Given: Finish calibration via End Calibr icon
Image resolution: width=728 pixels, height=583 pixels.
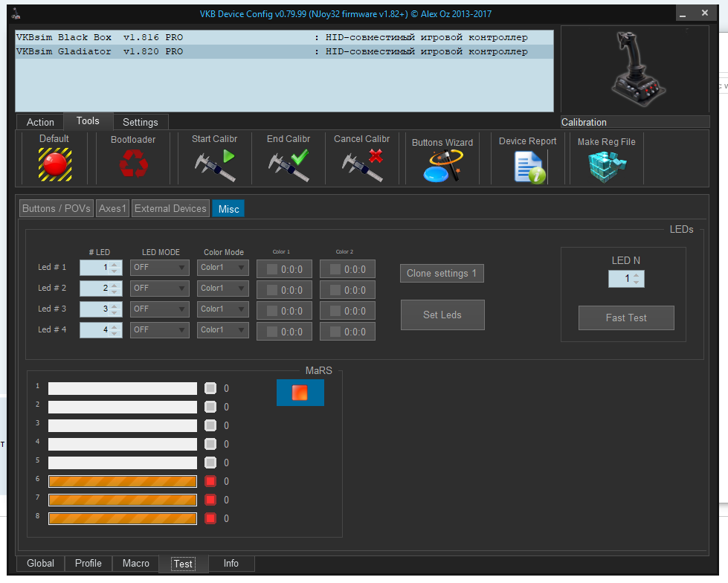Looking at the screenshot, I should pos(289,165).
